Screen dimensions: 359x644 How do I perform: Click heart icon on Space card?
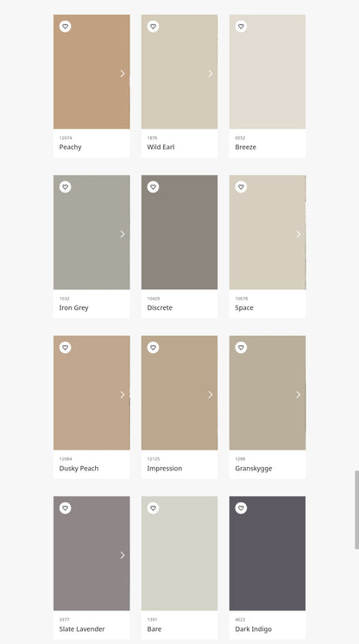(241, 187)
